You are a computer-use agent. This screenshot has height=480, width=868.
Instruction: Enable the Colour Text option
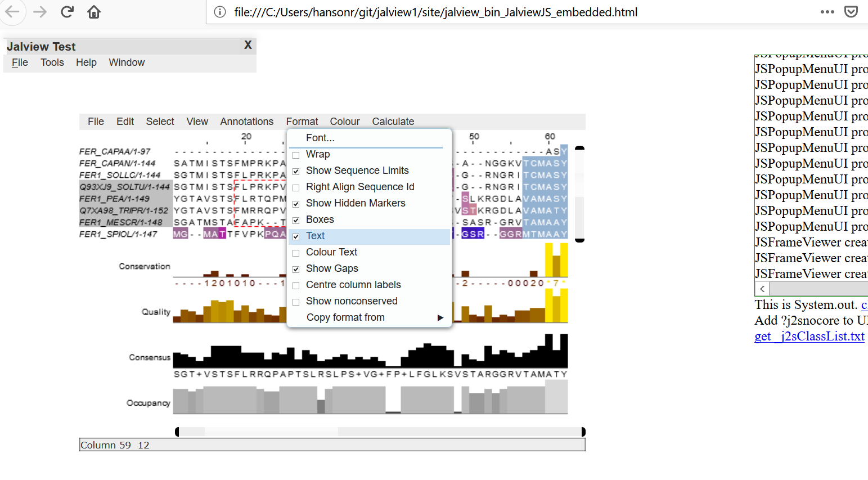[296, 253]
